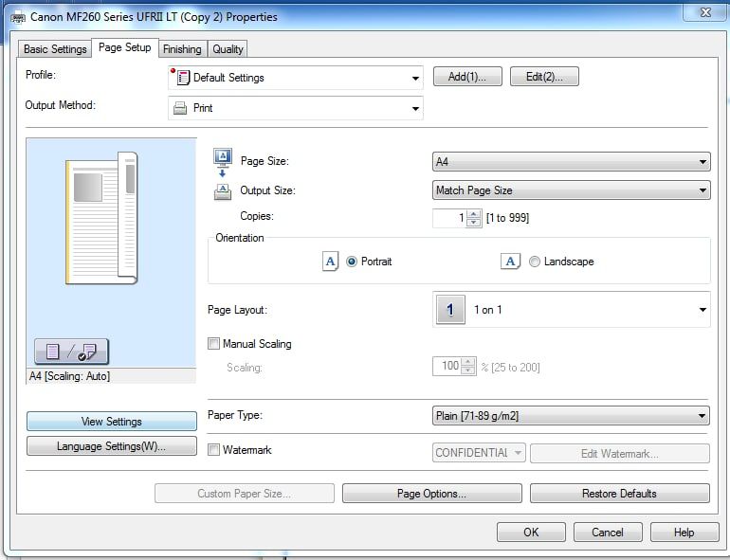The height and width of the screenshot is (560, 730).
Task: Click the Default Settings profile icon
Action: pos(183,78)
